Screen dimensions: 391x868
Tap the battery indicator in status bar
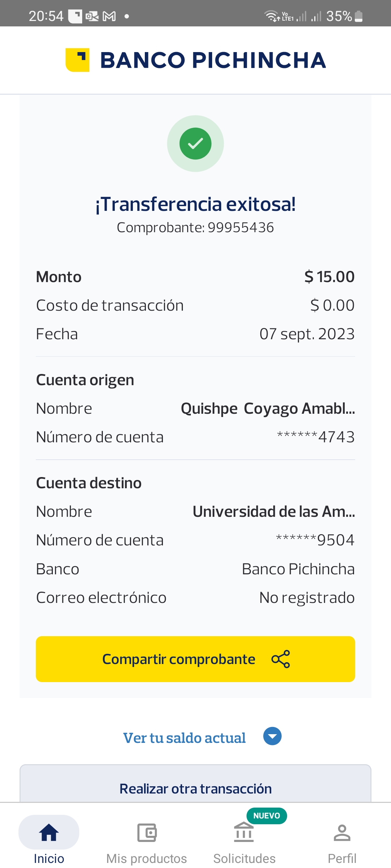(x=358, y=16)
